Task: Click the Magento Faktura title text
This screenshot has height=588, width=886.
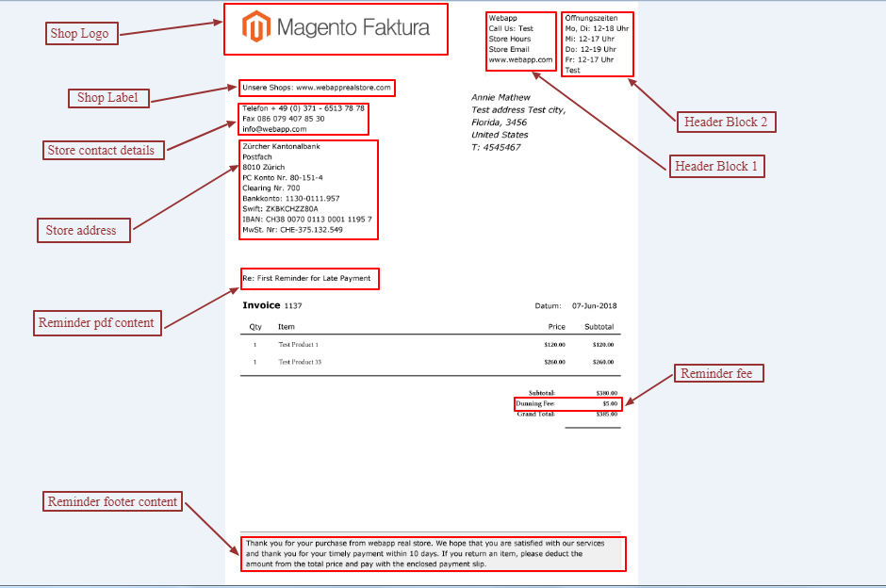Action: (353, 28)
